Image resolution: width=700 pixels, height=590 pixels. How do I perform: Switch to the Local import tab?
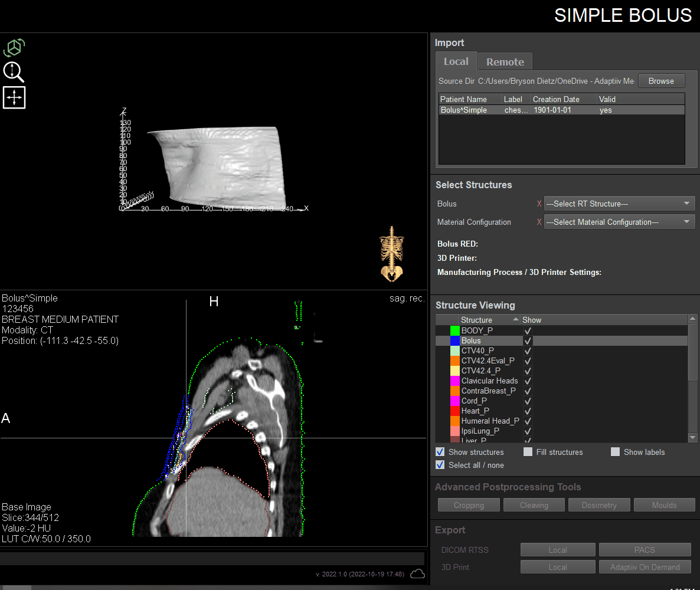pyautogui.click(x=456, y=61)
